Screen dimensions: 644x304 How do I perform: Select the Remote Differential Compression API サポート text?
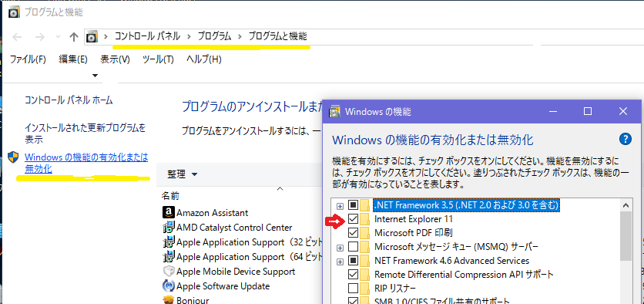click(464, 274)
